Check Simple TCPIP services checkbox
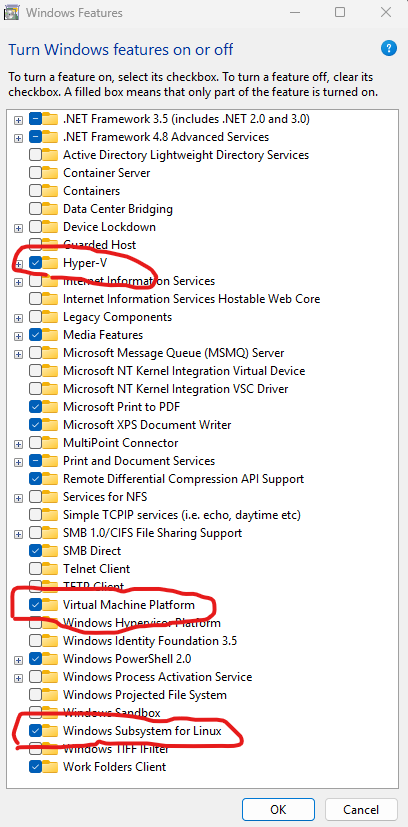This screenshot has width=408, height=827. 35,514
